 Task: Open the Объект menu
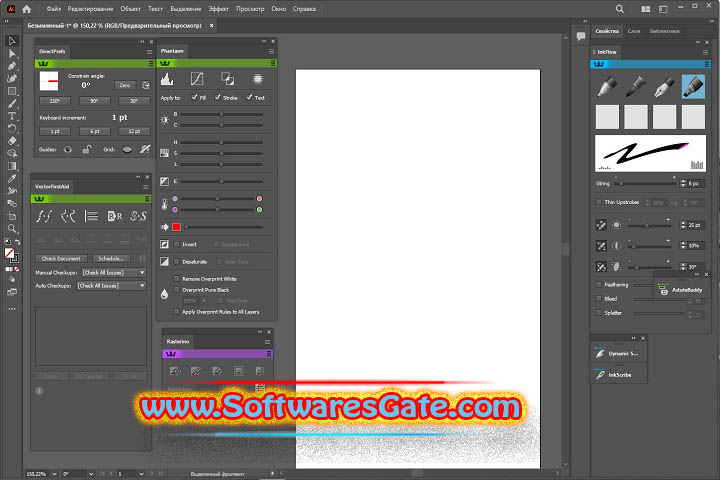pyautogui.click(x=130, y=9)
